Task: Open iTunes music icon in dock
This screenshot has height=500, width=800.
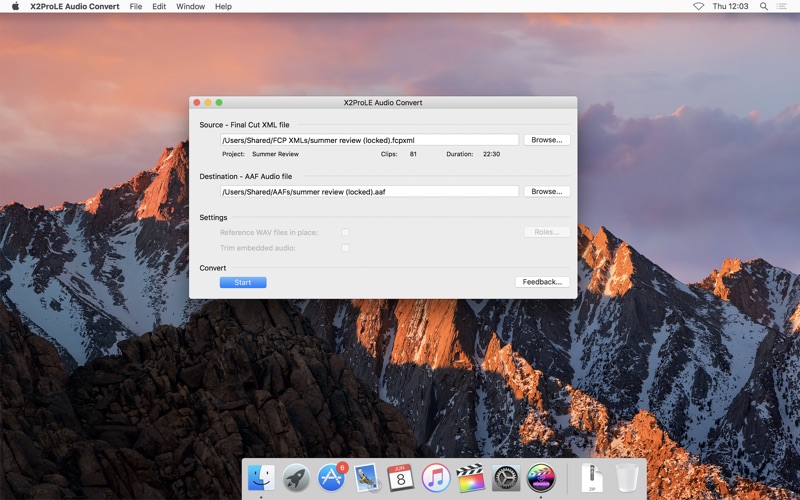Action: tap(436, 478)
